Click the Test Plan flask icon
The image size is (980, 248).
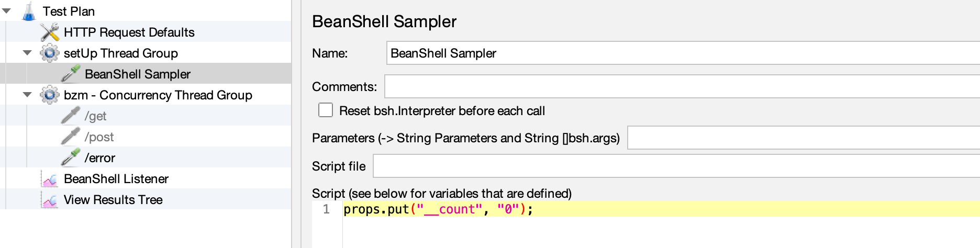[29, 11]
